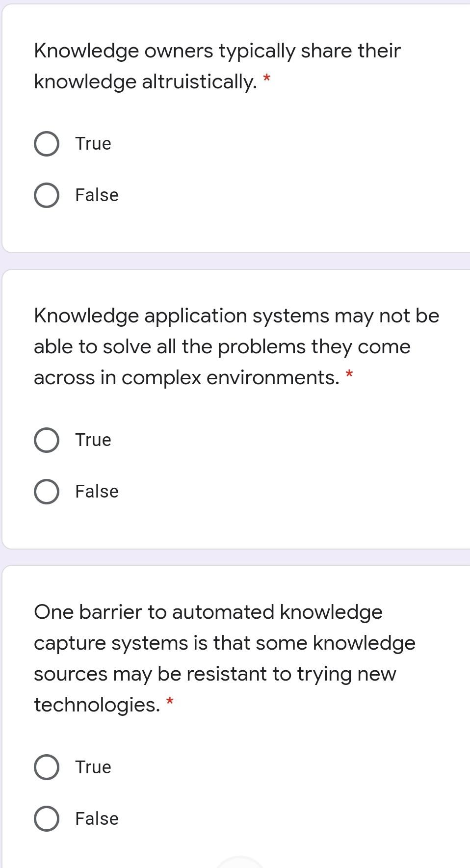Select True for the knowledge owners question

pos(47,144)
